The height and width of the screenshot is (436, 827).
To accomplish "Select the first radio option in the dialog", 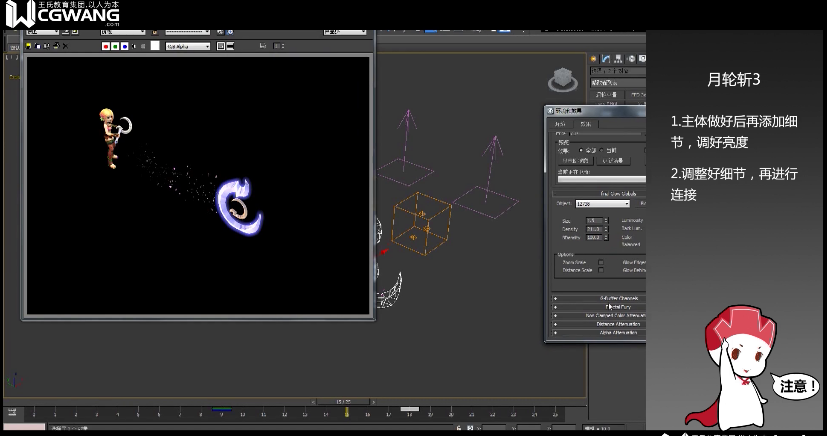I will [x=581, y=150].
